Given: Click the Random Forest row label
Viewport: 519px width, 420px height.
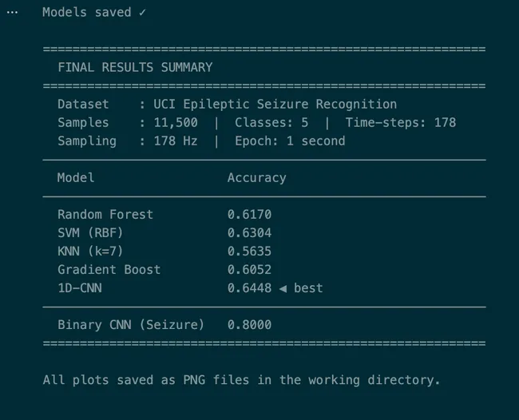Looking at the screenshot, I should point(105,215).
